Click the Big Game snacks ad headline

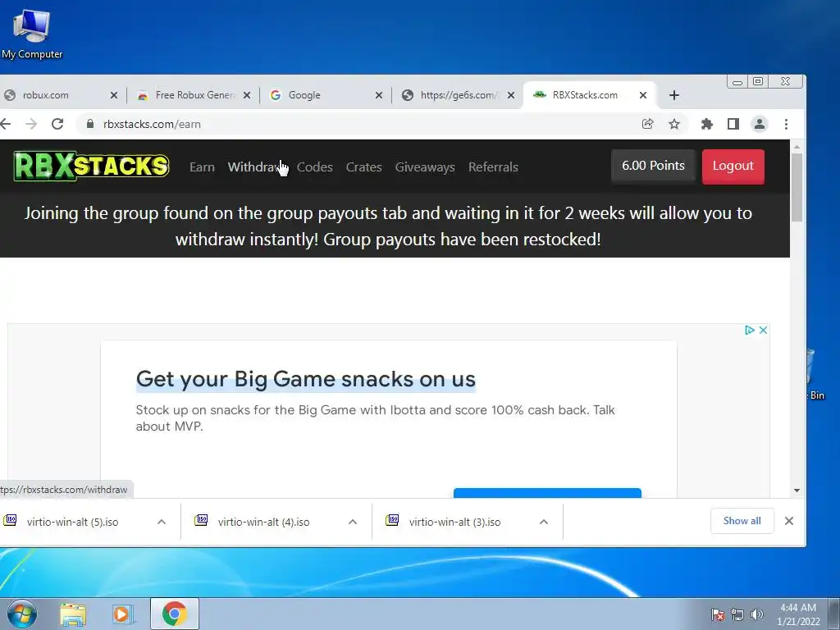(305, 379)
